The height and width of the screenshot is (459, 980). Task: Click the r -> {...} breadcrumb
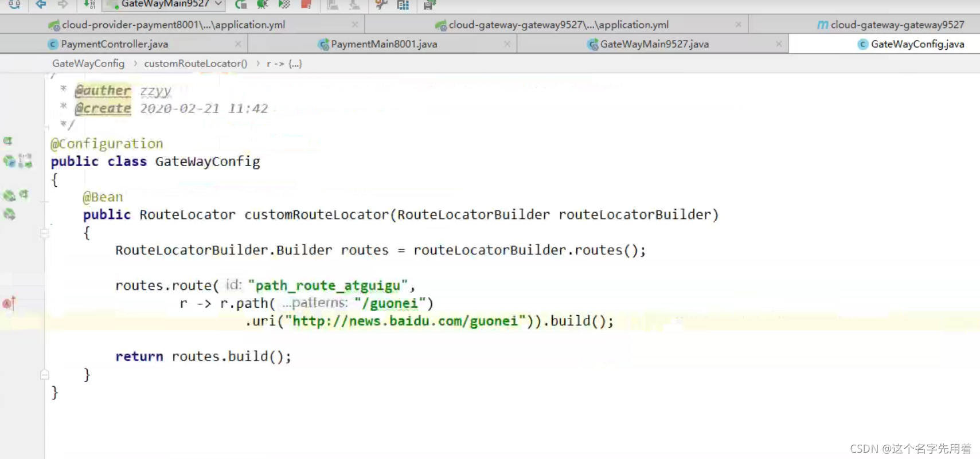[284, 64]
